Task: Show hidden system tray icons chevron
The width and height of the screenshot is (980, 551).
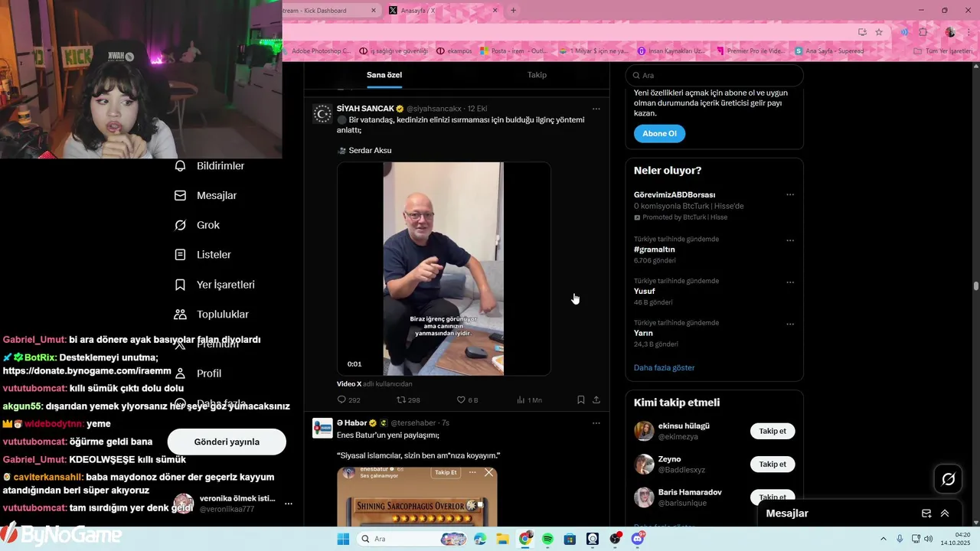Action: (x=883, y=539)
